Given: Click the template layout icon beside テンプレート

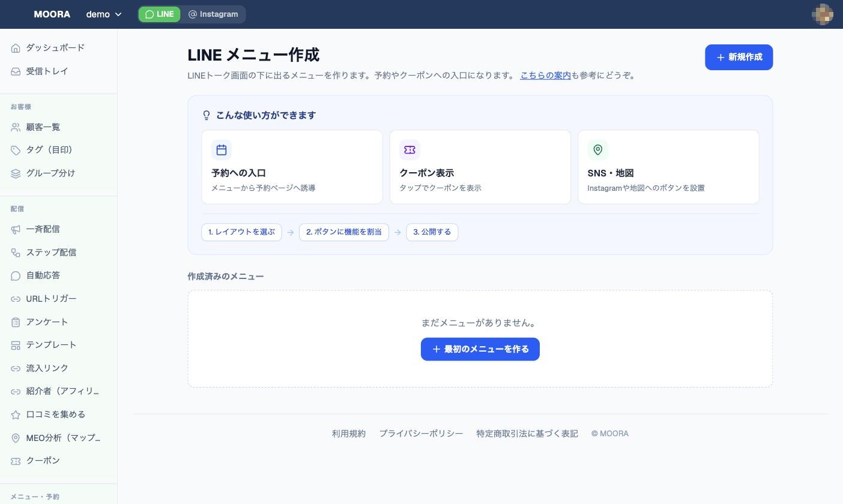Looking at the screenshot, I should 16,345.
